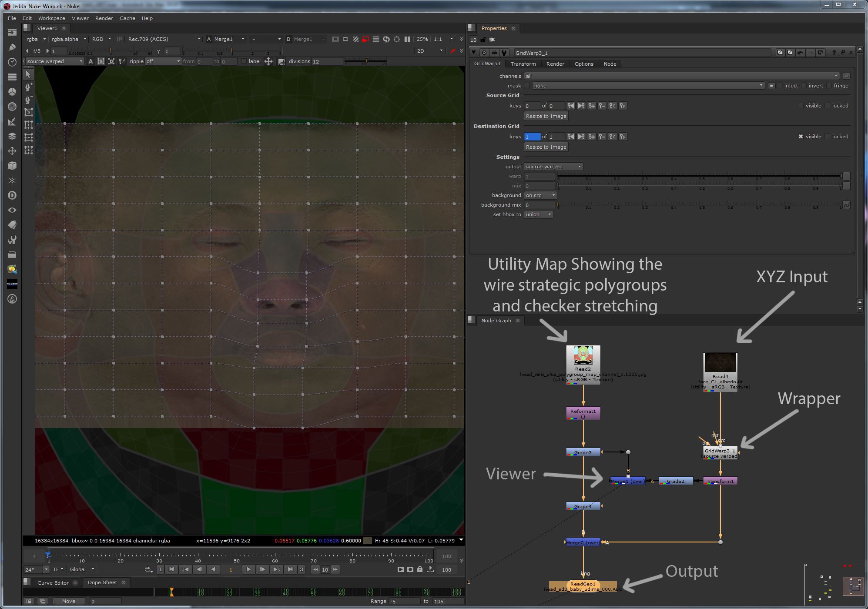Click the Deep nodes D icon
868x609 pixels.
point(12,195)
